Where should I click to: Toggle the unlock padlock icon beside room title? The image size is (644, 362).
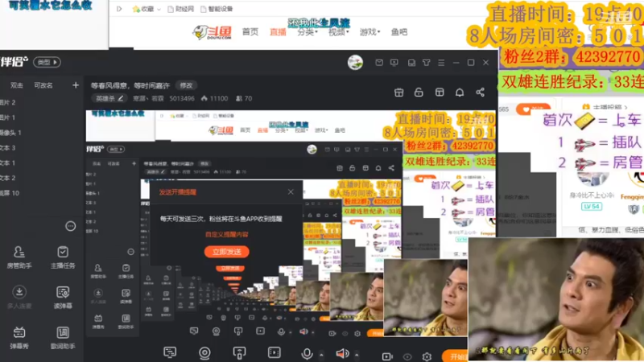click(x=419, y=93)
